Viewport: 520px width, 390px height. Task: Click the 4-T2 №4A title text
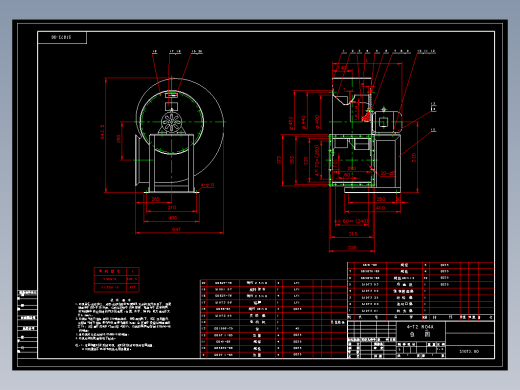pyautogui.click(x=420, y=327)
